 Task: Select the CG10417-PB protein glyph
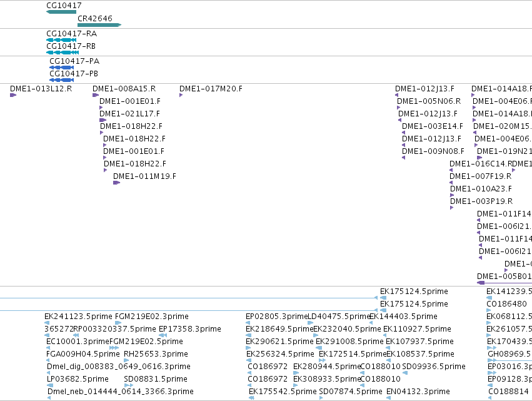pos(61,80)
